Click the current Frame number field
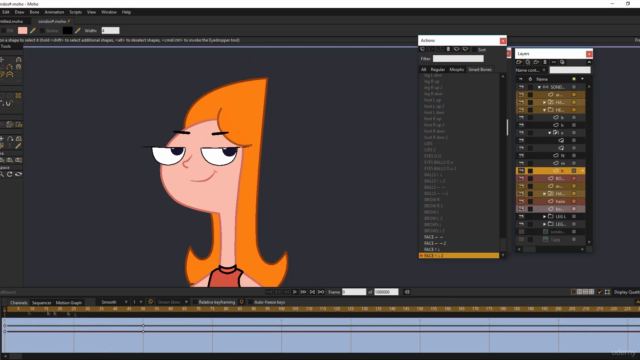The height and width of the screenshot is (360, 640). (x=354, y=292)
